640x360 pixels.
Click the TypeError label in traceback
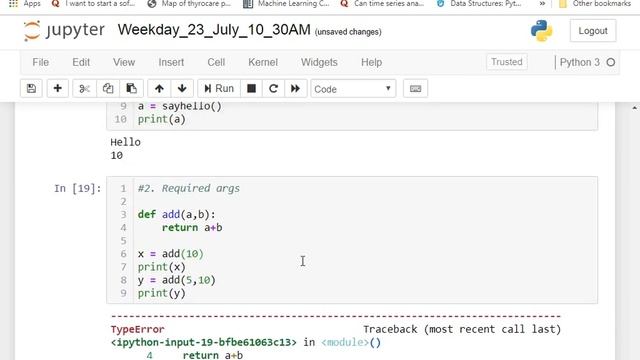coord(137,329)
